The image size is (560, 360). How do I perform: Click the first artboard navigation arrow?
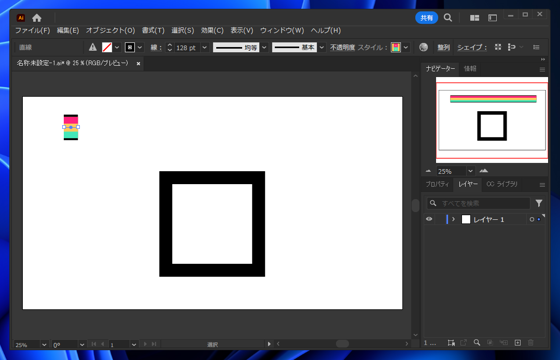click(x=94, y=344)
